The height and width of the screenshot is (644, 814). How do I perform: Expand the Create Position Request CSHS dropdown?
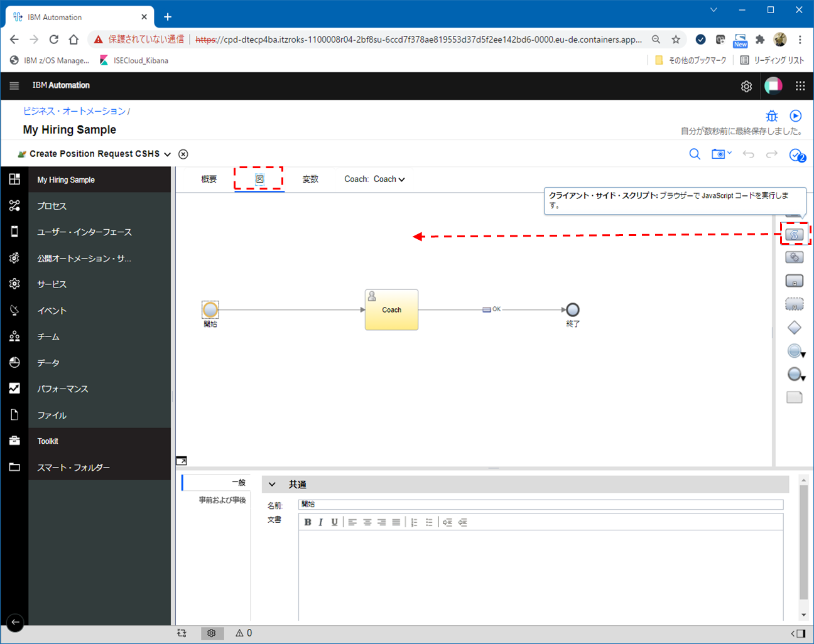168,154
